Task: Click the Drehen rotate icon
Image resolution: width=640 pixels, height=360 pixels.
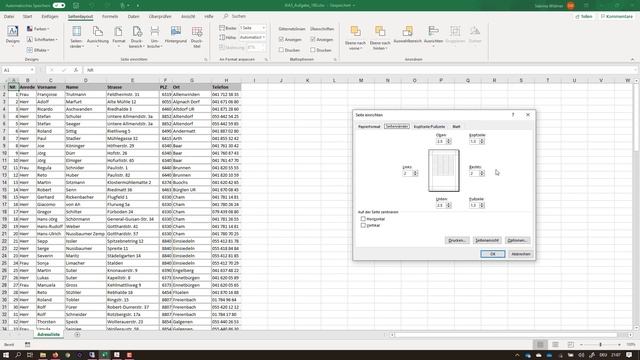Action: tap(475, 35)
